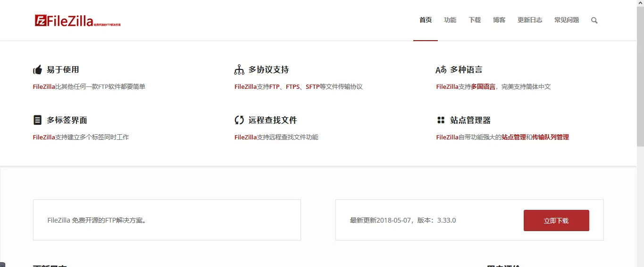Click the FTPS link under 多协议支持
The height and width of the screenshot is (267, 644).
click(x=293, y=87)
